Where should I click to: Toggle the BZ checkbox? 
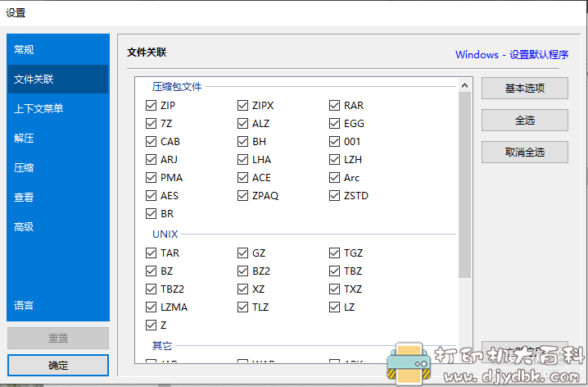point(151,271)
